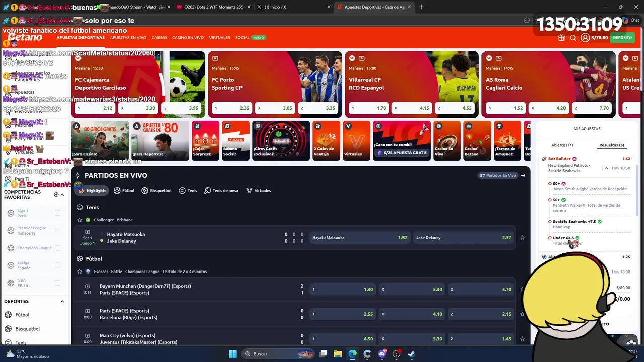Open the search magnifier in Betano header
The image size is (644, 362).
pos(573,38)
